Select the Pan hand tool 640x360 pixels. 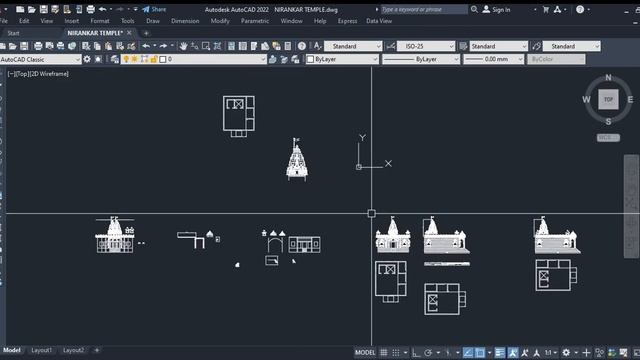point(183,46)
